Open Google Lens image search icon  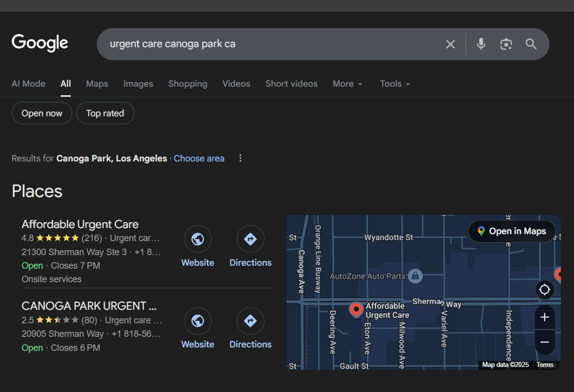(x=506, y=44)
